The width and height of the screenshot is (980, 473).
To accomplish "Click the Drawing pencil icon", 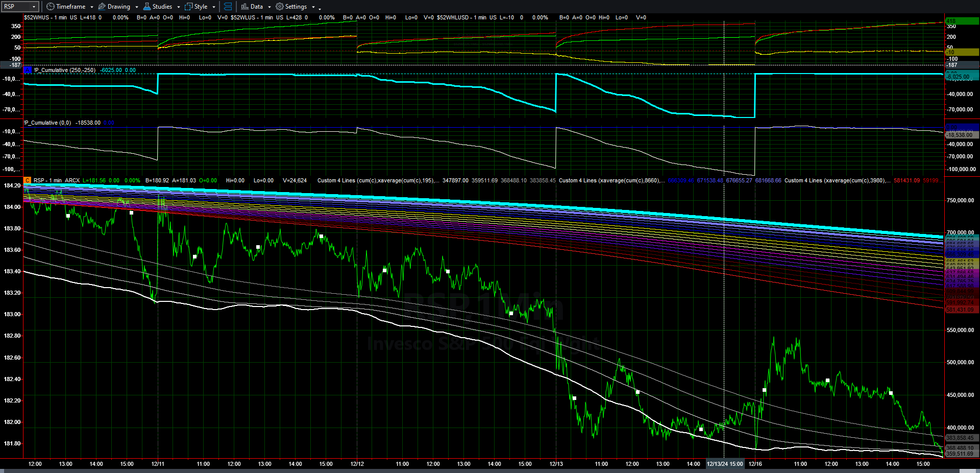I will pos(102,7).
